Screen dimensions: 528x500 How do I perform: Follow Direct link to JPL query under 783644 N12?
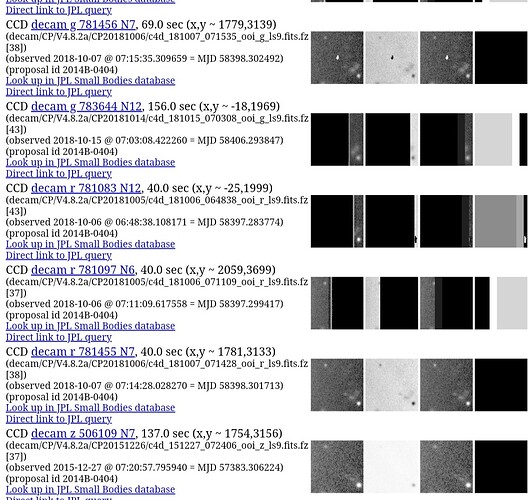(x=59, y=174)
